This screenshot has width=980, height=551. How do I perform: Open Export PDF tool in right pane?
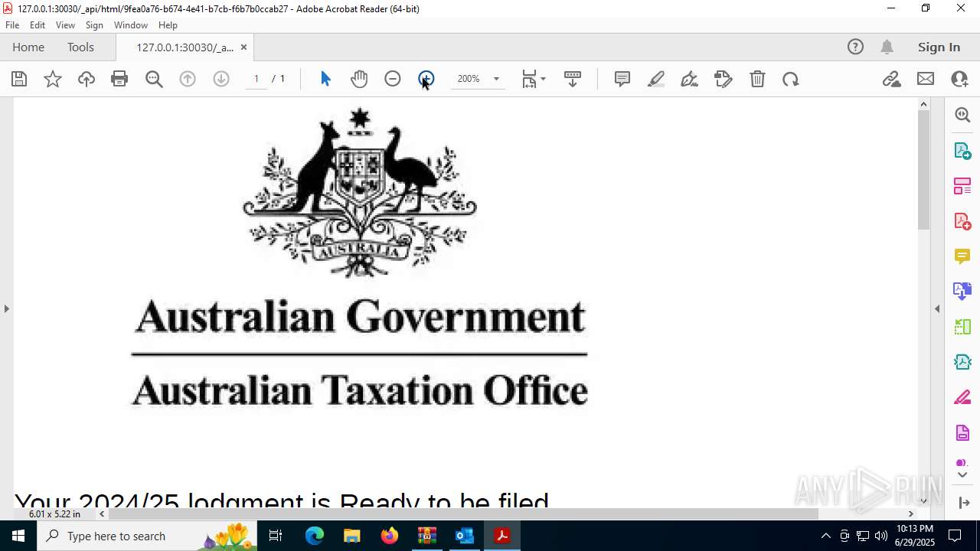pyautogui.click(x=962, y=150)
